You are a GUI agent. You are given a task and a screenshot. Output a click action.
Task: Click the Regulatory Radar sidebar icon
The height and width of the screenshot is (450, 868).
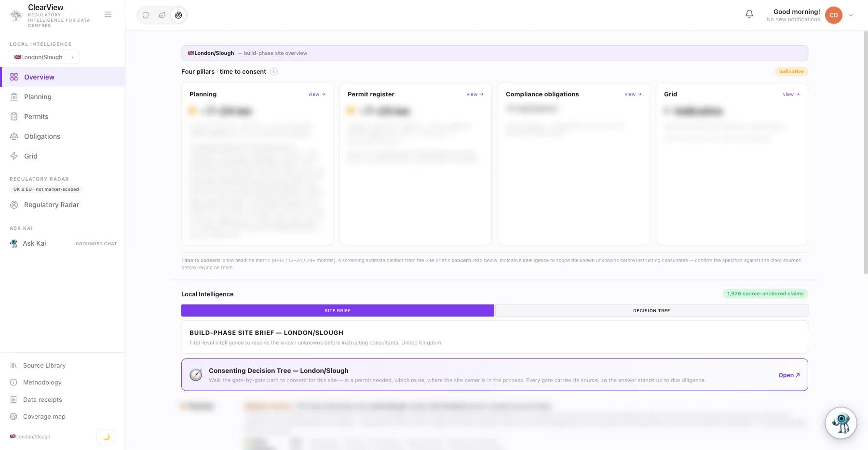coord(14,205)
